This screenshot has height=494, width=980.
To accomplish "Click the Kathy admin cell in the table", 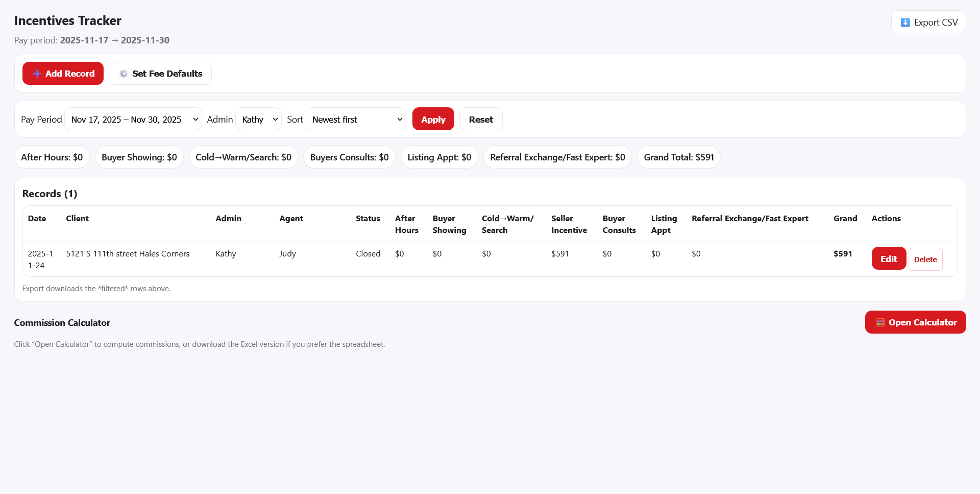I will [x=226, y=253].
